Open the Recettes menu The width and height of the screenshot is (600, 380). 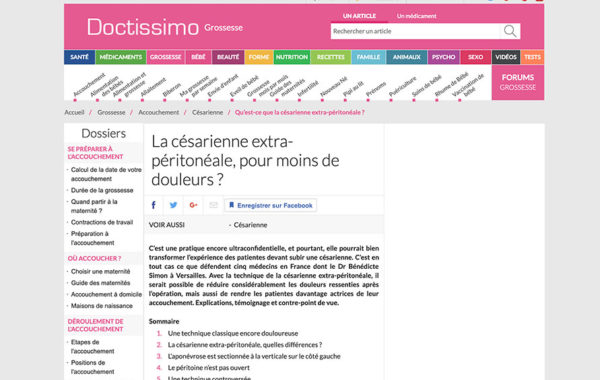(331, 57)
